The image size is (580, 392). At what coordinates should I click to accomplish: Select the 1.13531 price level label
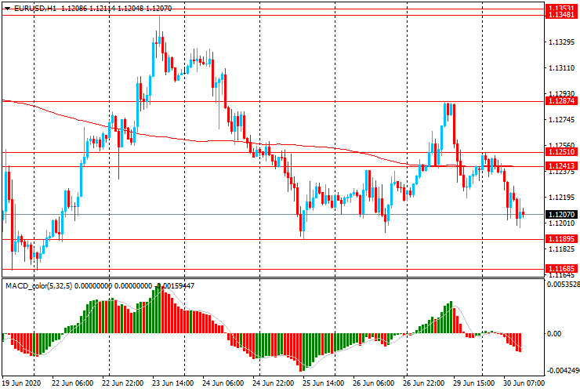tap(561, 8)
